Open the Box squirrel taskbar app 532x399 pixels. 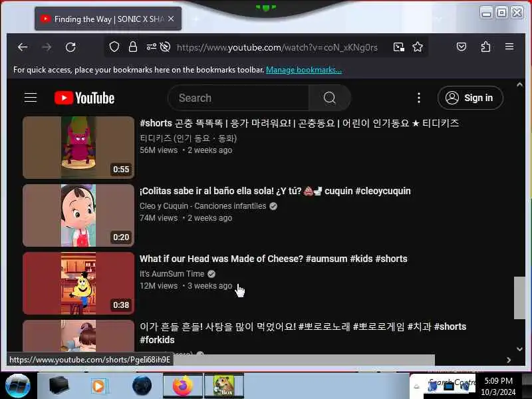(224, 386)
